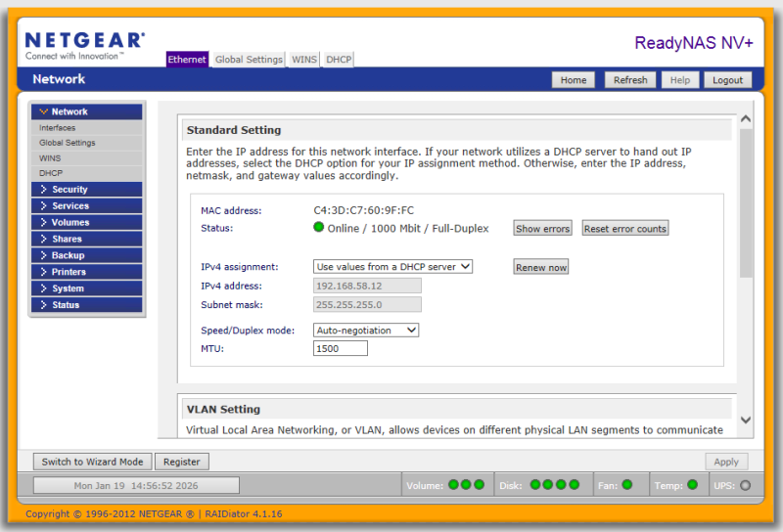Viewport: 783px width, 532px height.
Task: Click the date and time display
Action: click(136, 485)
